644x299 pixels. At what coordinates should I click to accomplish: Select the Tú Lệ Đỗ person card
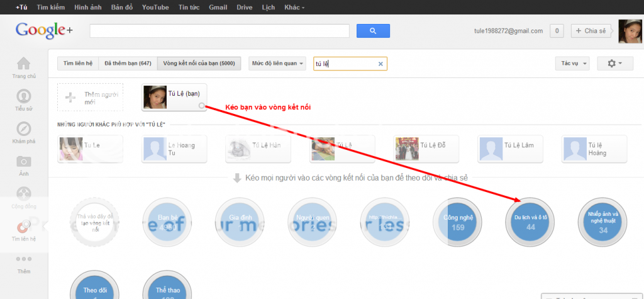coord(426,149)
